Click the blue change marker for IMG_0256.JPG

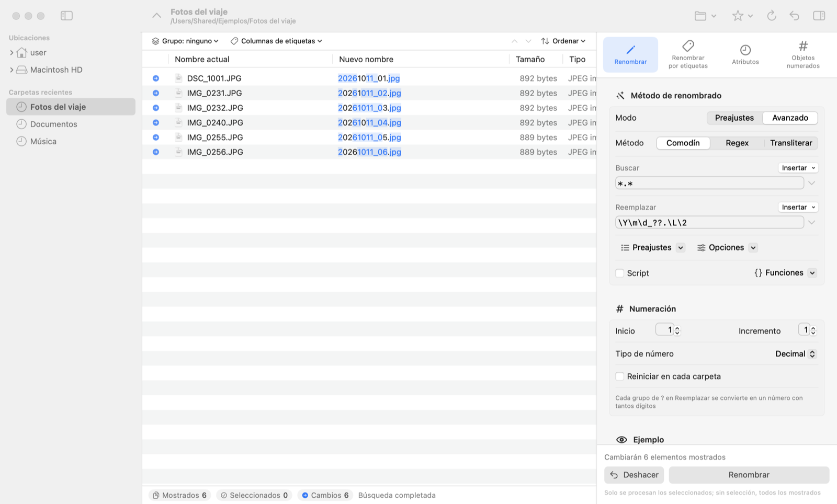(x=156, y=152)
